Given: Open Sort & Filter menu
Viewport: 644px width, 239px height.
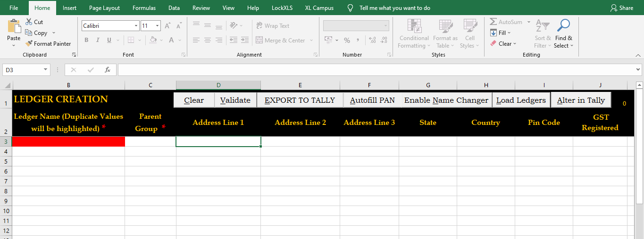Looking at the screenshot, I should tap(543, 33).
